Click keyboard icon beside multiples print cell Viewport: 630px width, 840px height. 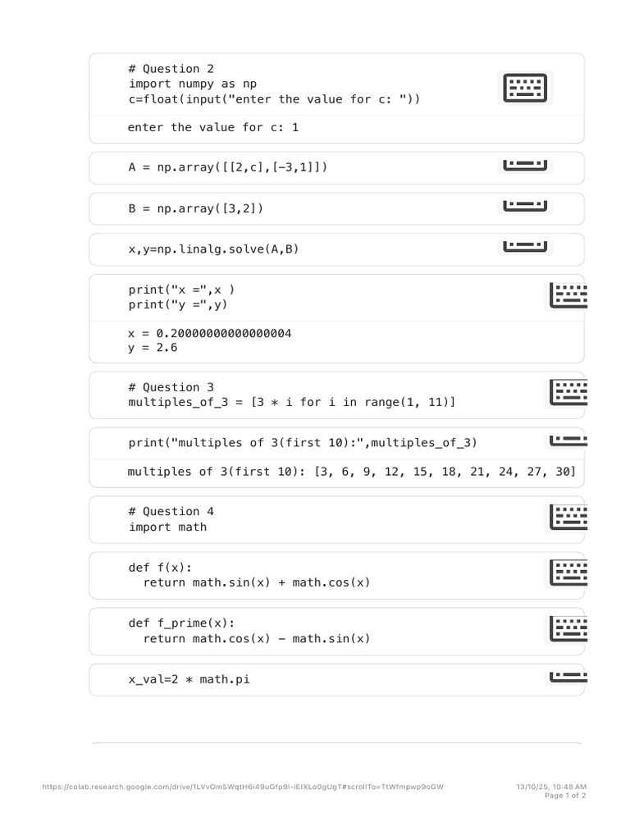click(568, 441)
